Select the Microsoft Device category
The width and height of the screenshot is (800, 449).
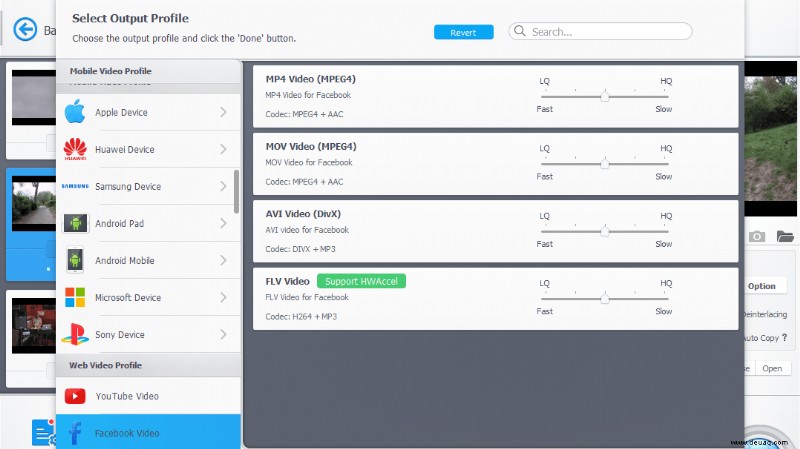(x=148, y=297)
